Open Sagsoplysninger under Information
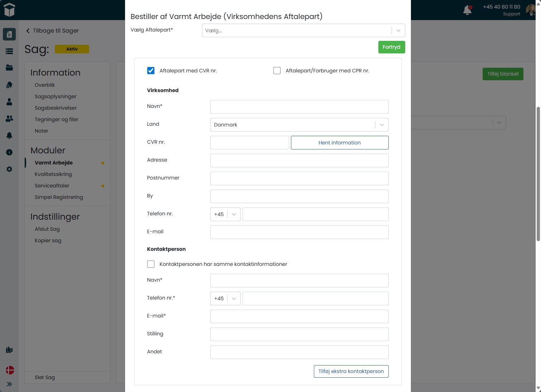This screenshot has height=392, width=541. [x=56, y=96]
